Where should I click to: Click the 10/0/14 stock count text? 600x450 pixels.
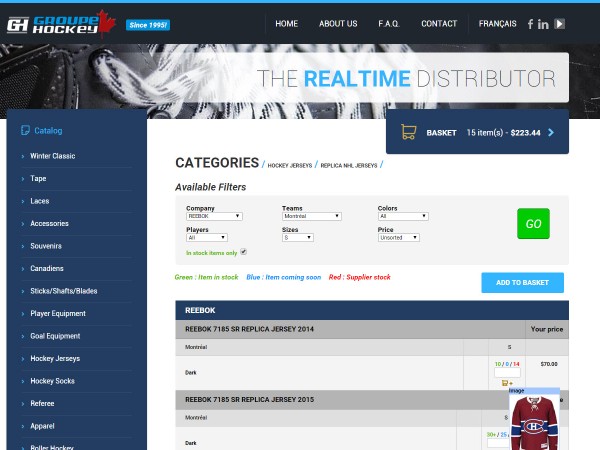[x=507, y=364]
